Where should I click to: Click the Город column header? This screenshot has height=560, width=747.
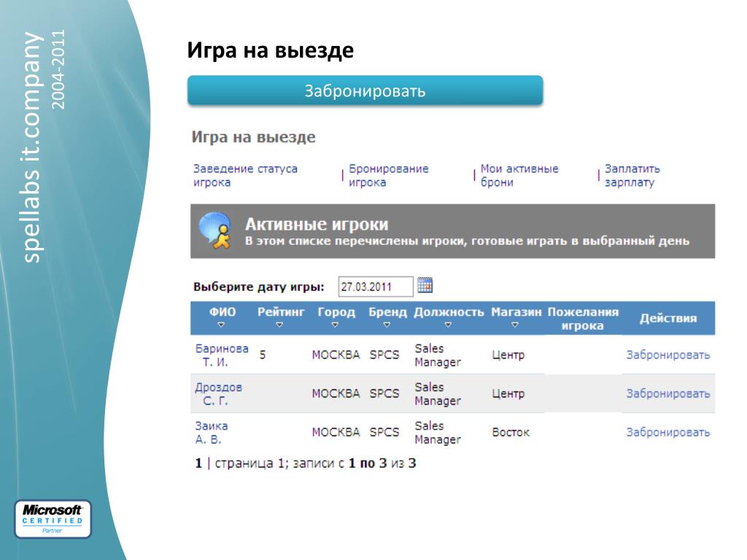point(336,312)
